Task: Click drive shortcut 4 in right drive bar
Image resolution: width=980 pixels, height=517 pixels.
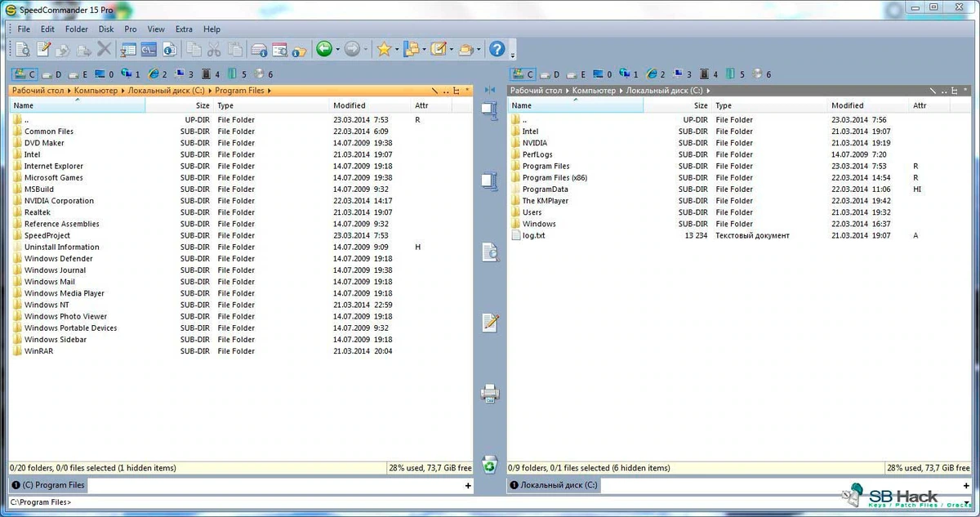Action: 710,74
